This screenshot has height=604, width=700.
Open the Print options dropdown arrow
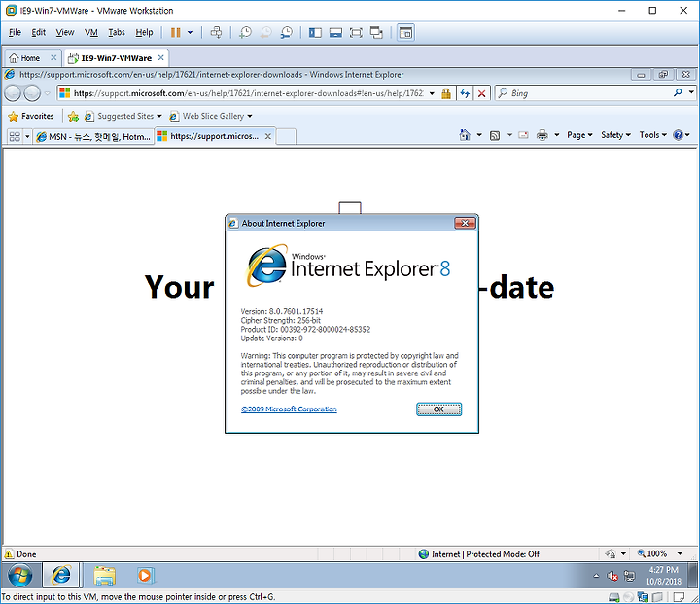click(557, 135)
